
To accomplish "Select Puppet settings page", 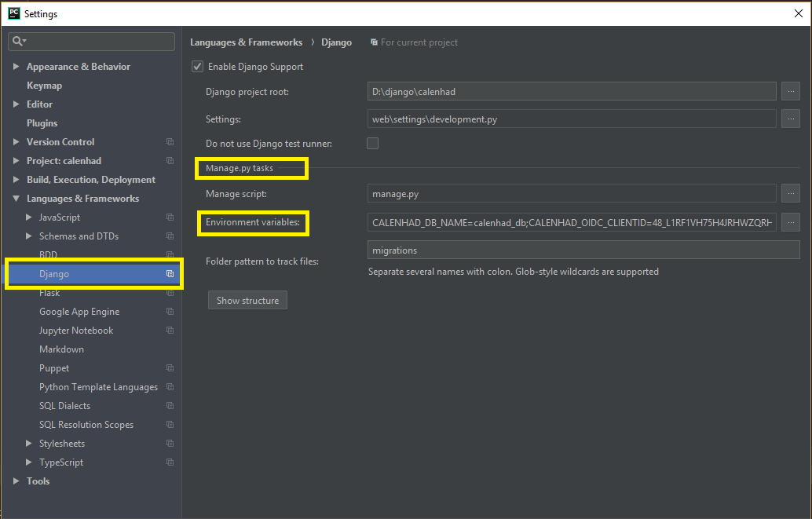I will [54, 367].
